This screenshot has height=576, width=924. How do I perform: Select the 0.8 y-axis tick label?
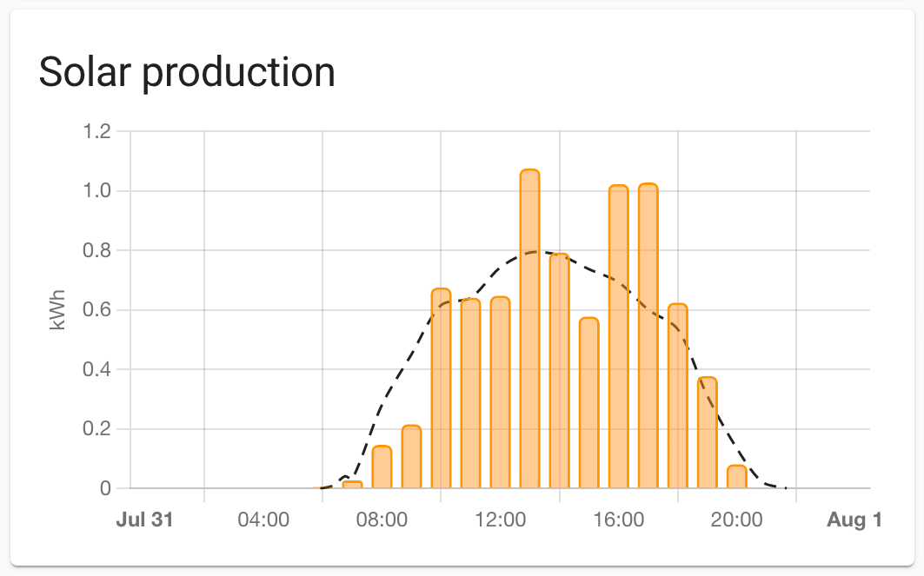coord(96,251)
